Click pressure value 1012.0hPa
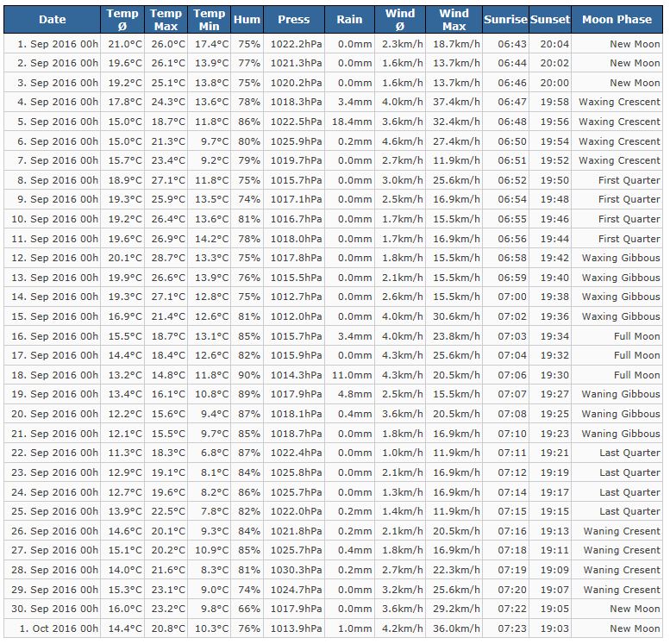Image resolution: width=670 pixels, height=644 pixels. click(x=296, y=316)
